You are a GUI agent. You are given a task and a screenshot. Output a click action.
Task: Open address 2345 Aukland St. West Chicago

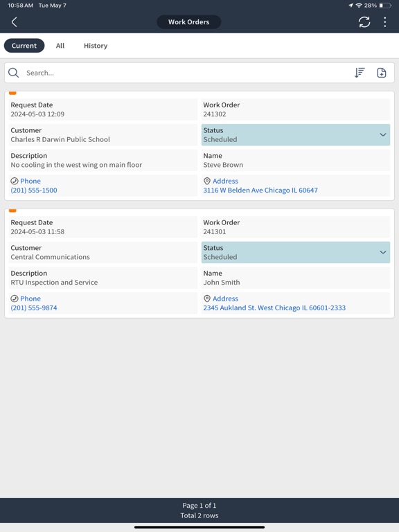coord(274,308)
